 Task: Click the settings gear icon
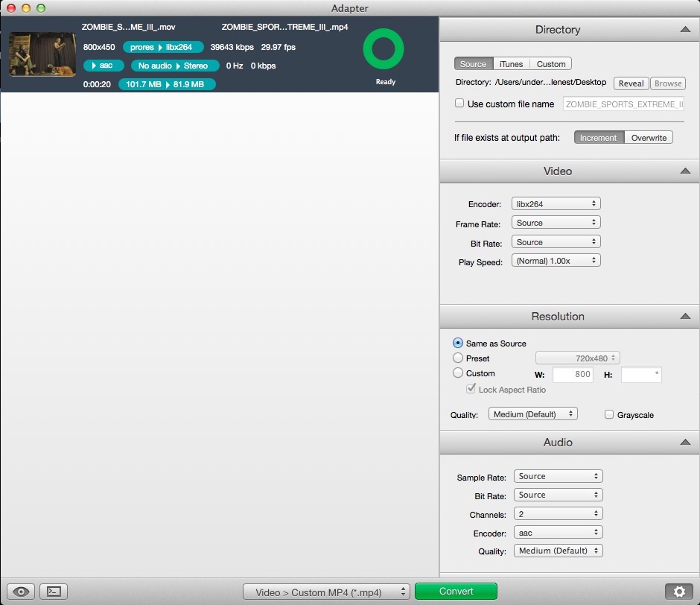click(x=678, y=592)
